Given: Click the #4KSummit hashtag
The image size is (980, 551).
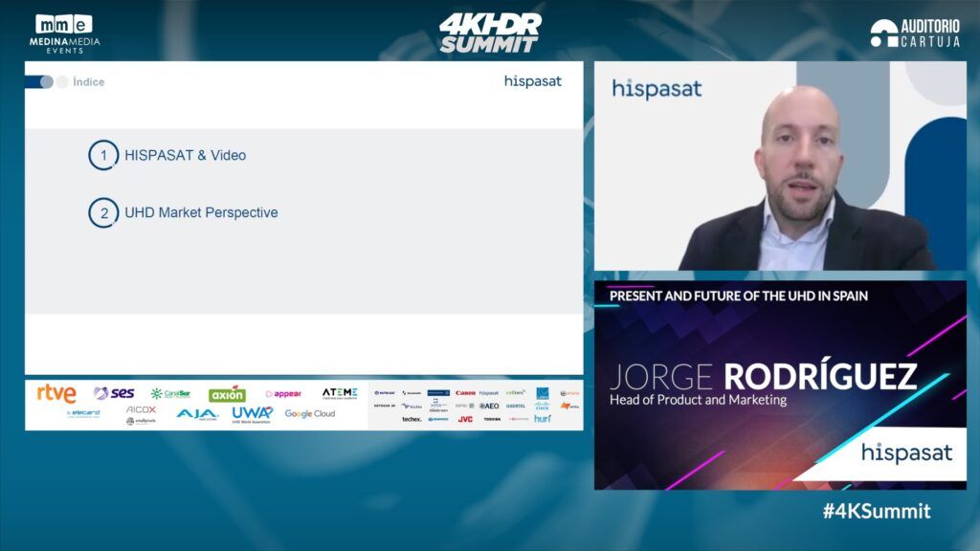Looking at the screenshot, I should click(876, 511).
